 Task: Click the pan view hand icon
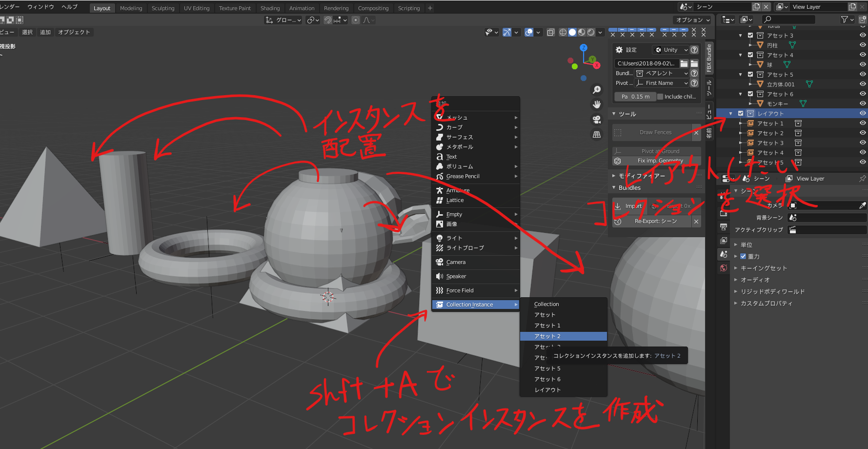pos(596,104)
